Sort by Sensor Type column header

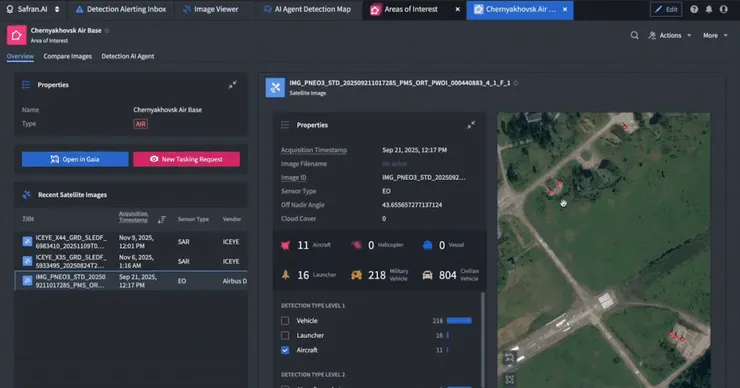[193, 219]
